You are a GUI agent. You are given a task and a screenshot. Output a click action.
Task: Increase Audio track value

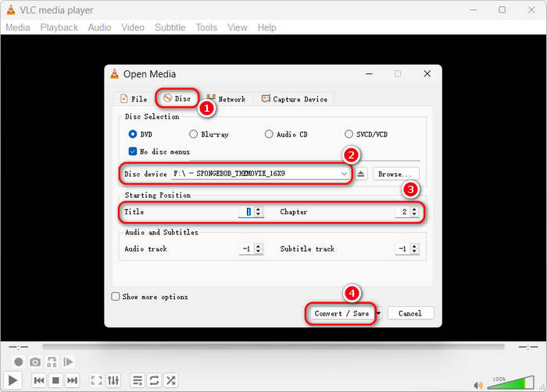258,246
